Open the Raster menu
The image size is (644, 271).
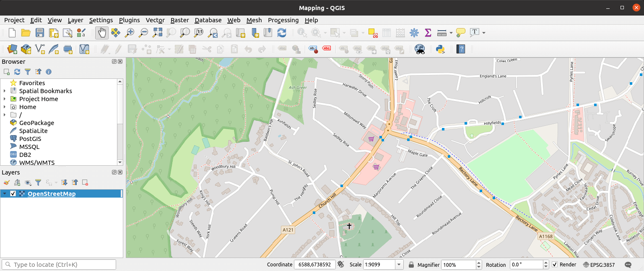tap(179, 20)
